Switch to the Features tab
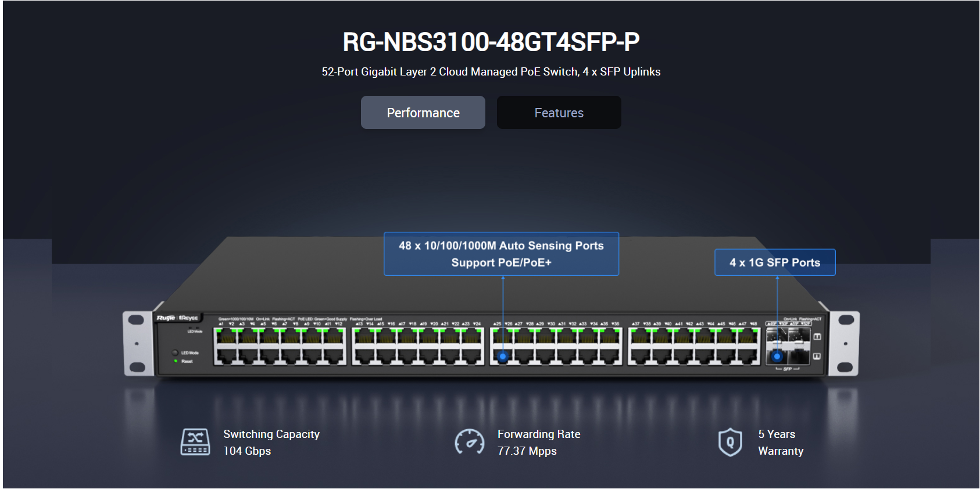Viewport: 980px width, 489px height. pos(559,113)
